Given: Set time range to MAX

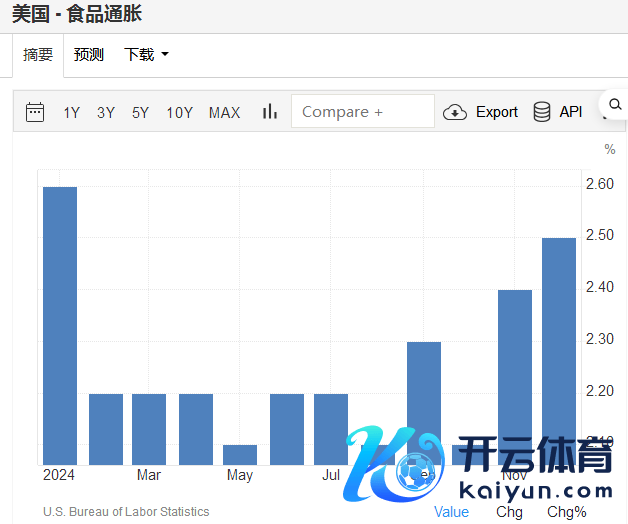Looking at the screenshot, I should coord(224,113).
